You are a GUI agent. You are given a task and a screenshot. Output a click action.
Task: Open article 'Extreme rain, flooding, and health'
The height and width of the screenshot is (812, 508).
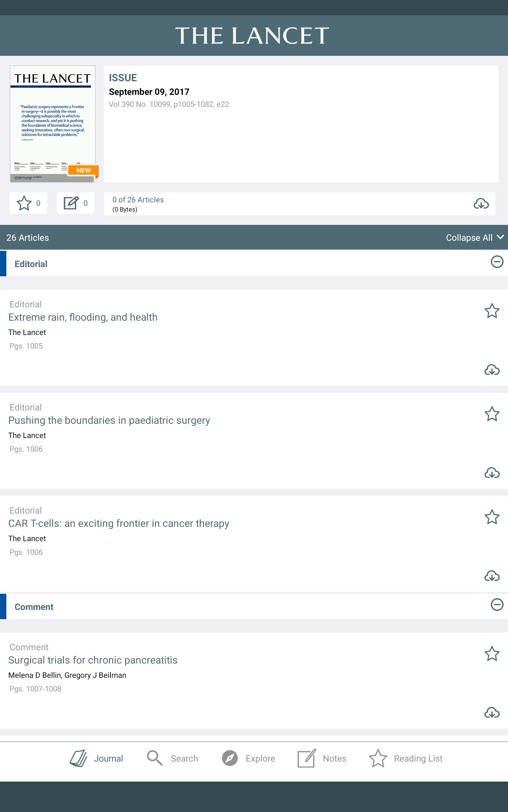pos(83,317)
